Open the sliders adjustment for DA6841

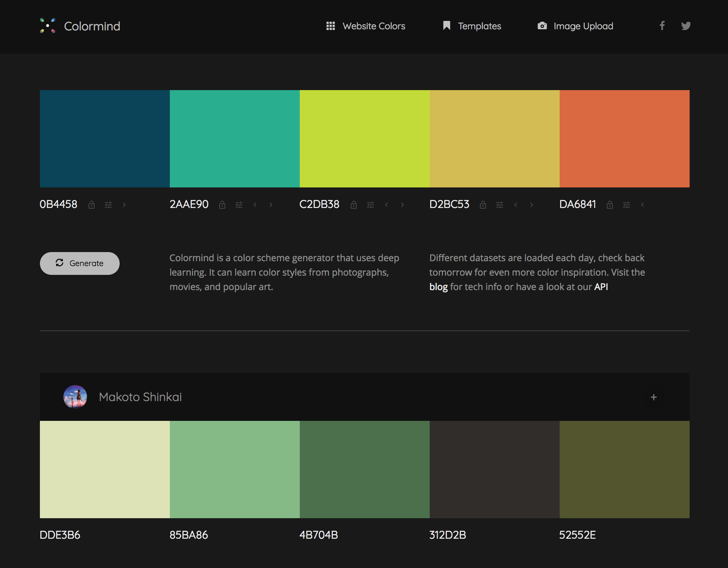click(627, 205)
